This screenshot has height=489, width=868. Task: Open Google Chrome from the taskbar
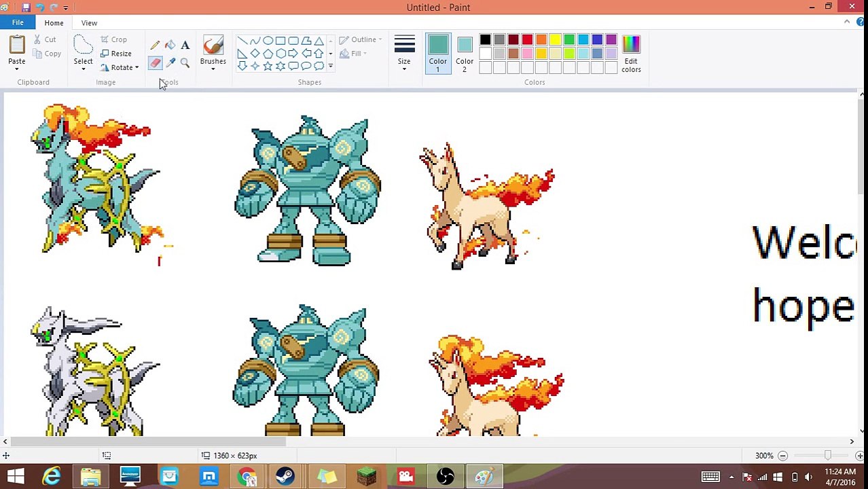click(247, 476)
